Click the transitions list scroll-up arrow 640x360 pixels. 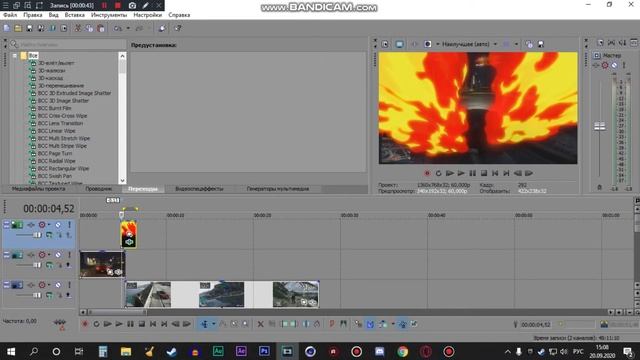point(122,56)
